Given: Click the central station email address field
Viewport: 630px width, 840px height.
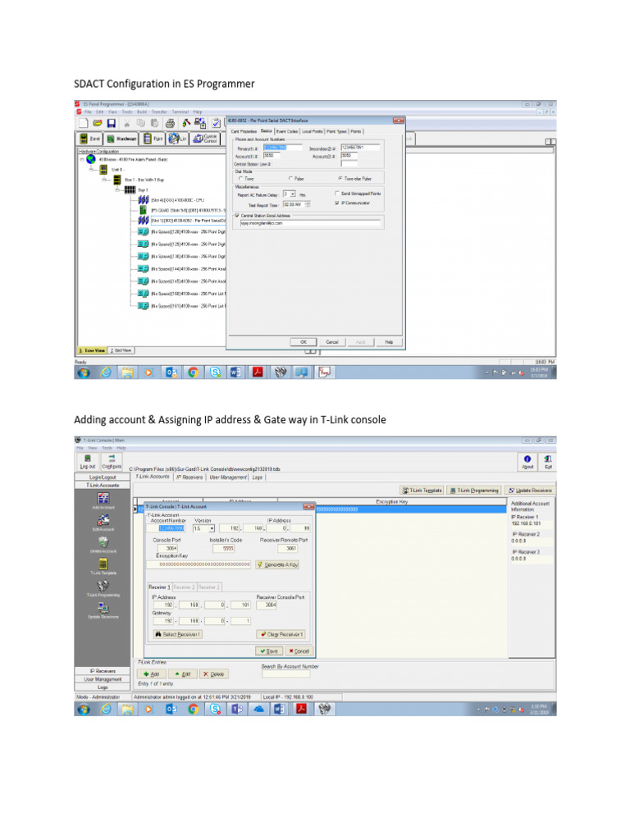Looking at the screenshot, I should coord(309,223).
